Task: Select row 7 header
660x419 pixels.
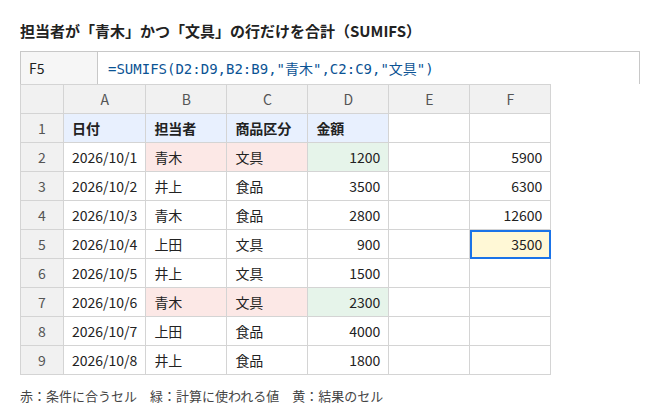Action: click(x=42, y=303)
